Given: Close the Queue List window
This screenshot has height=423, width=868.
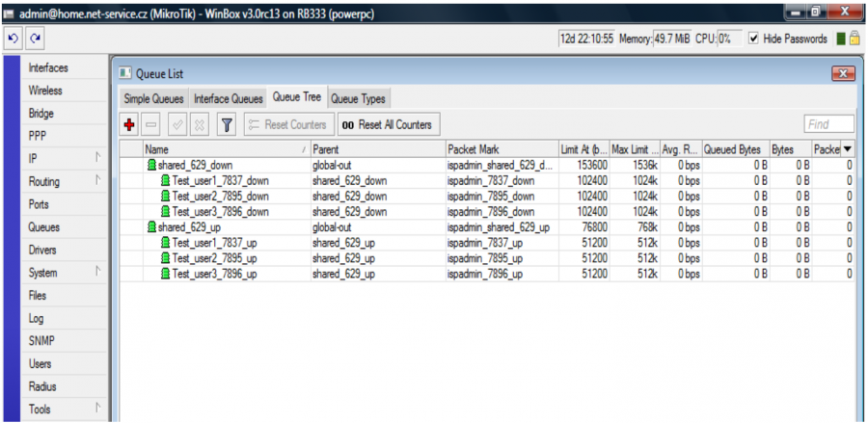Looking at the screenshot, I should point(843,73).
